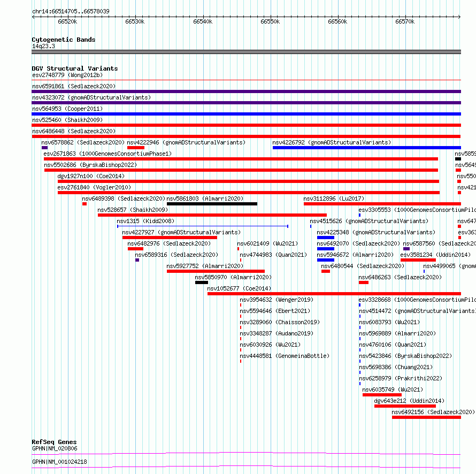The width and height of the screenshot is (476, 474).
Task: Select the GPHN|NM_001024218 gene label
Action: point(59,462)
